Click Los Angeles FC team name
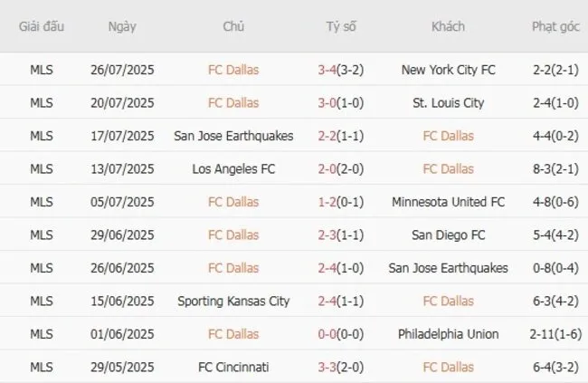Screen dimensions: 588x383 (x=233, y=169)
